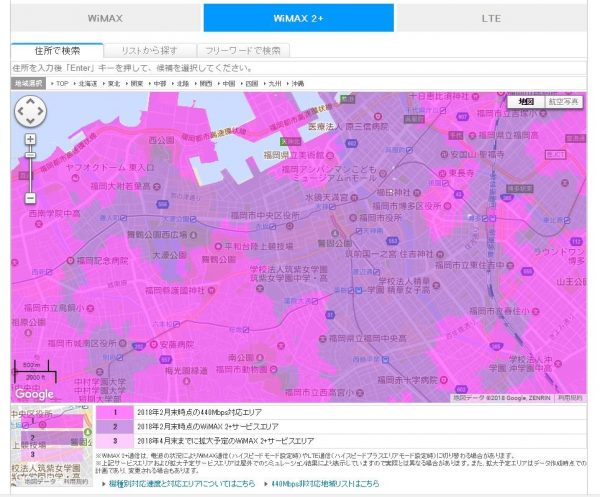600x497 pixels.
Task: Open 機種別対応速度と対応エリア link
Action: tap(182, 484)
